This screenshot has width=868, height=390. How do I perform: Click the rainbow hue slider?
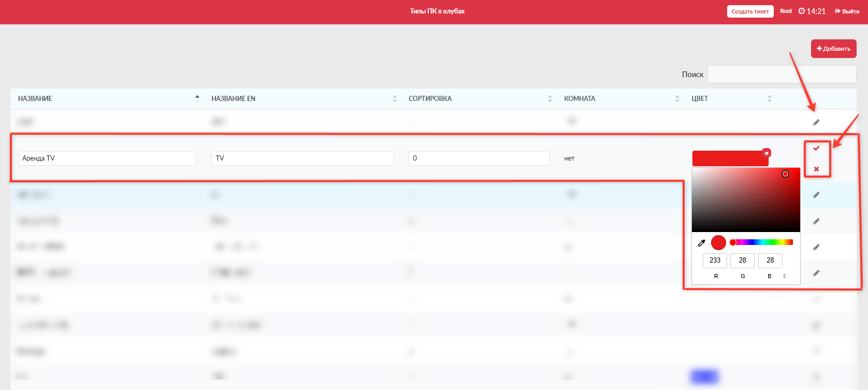point(761,242)
